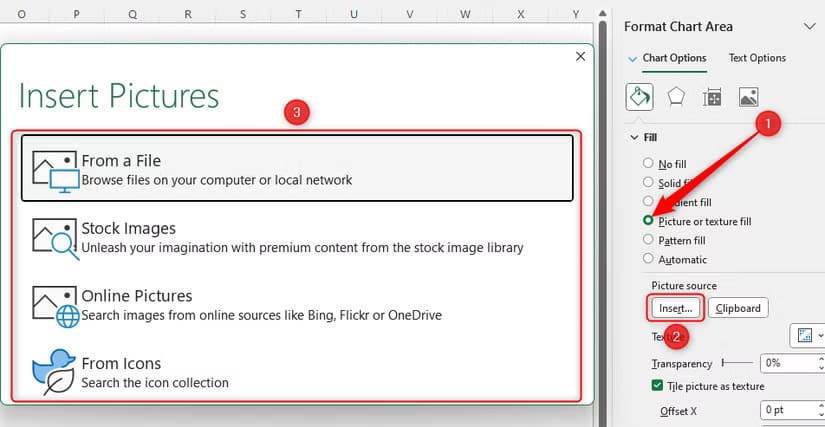The width and height of the screenshot is (825, 427).
Task: Uncheck Tile picture as texture
Action: point(657,385)
